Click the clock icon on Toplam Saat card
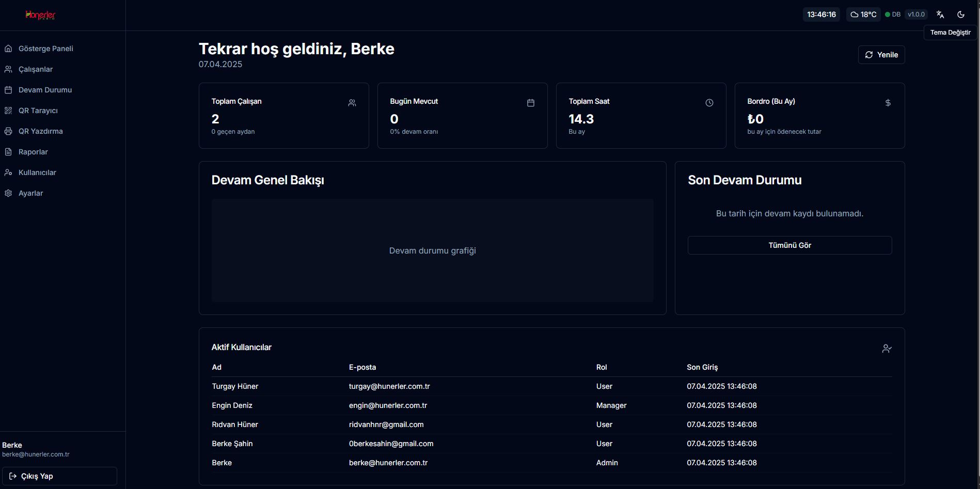This screenshot has height=489, width=980. pyautogui.click(x=709, y=103)
